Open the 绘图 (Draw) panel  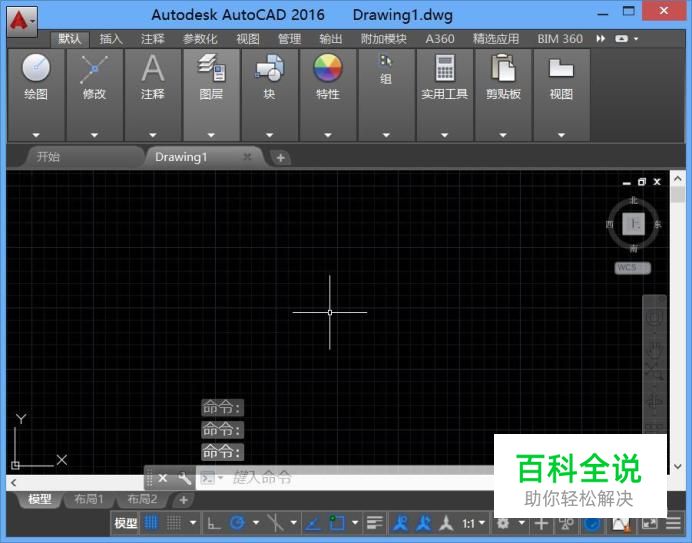click(x=36, y=95)
